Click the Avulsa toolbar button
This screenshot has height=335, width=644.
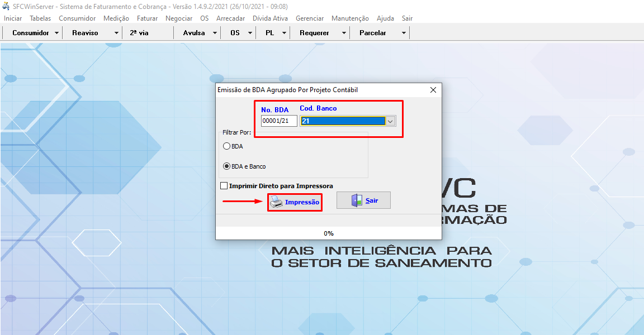(x=193, y=33)
